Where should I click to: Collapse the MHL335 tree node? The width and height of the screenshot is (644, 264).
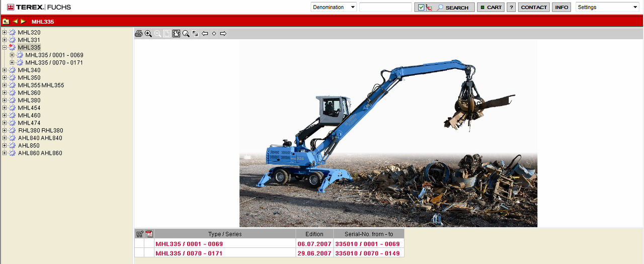pyautogui.click(x=5, y=48)
